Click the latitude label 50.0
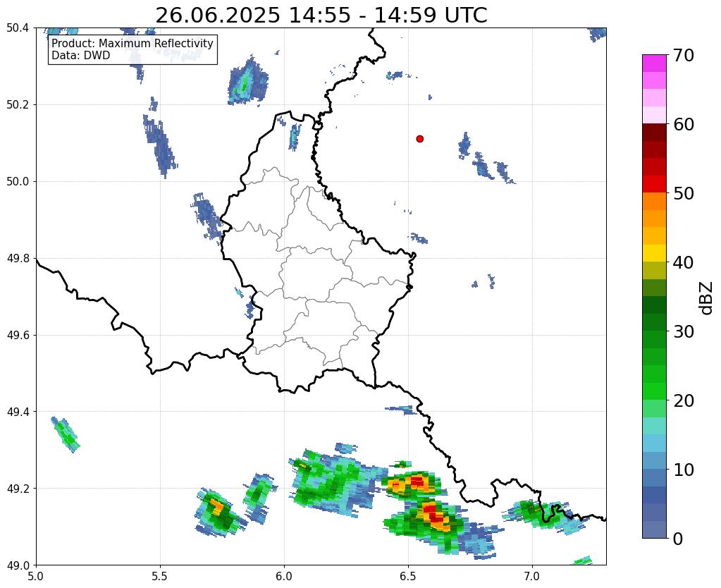This screenshot has width=721, height=588. coord(18,182)
